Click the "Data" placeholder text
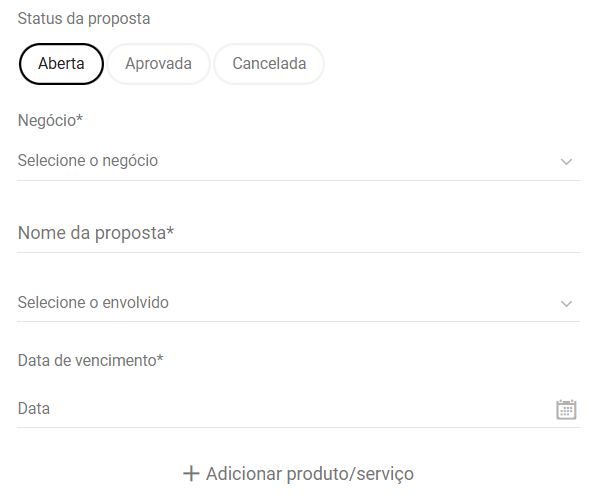The height and width of the screenshot is (499, 607). pyautogui.click(x=34, y=409)
